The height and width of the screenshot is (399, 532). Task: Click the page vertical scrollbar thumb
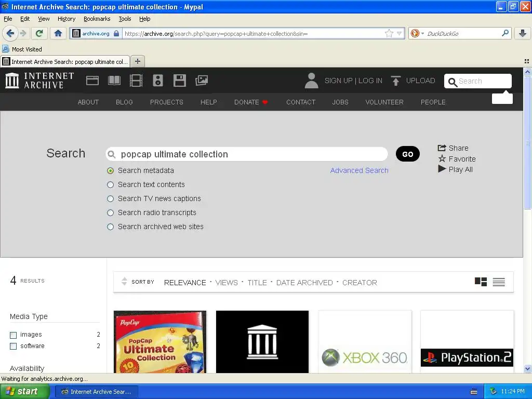[527, 142]
